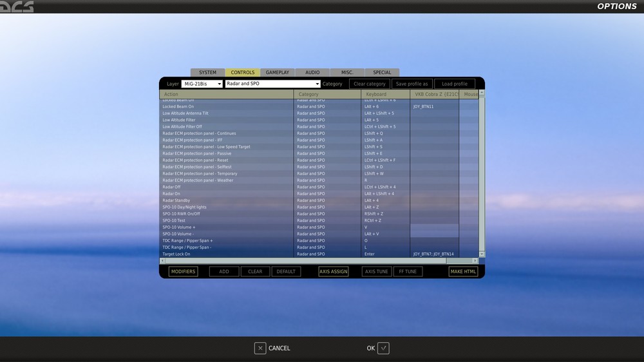Screen dimensions: 644x362
Task: Click the DEFAULT button
Action: (x=286, y=272)
